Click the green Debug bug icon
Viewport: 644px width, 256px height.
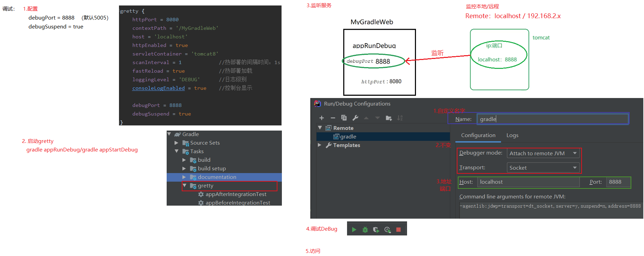(365, 230)
